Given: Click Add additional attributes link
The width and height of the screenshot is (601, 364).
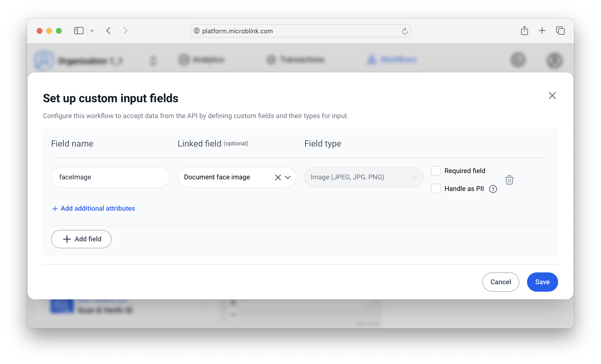Looking at the screenshot, I should coord(93,209).
